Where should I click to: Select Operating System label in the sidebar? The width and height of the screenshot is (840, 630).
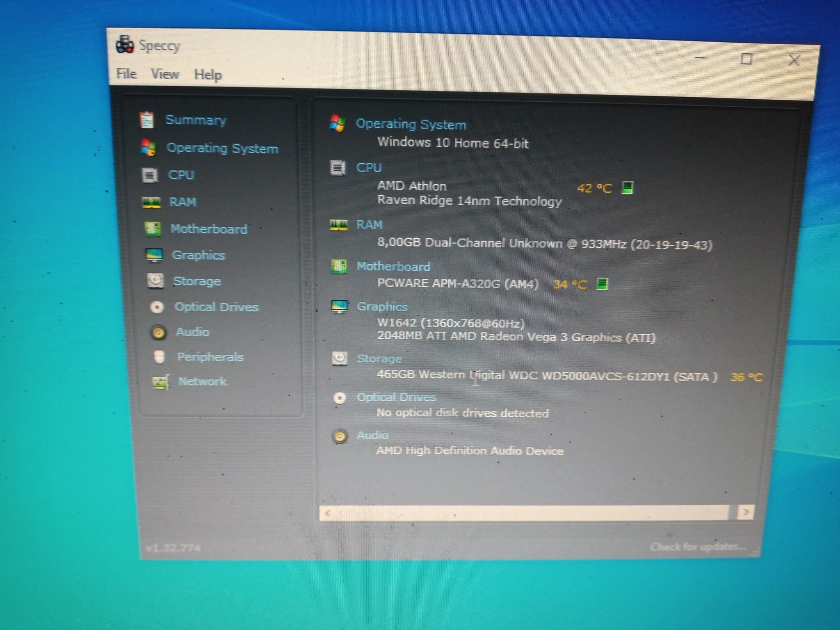(222, 148)
